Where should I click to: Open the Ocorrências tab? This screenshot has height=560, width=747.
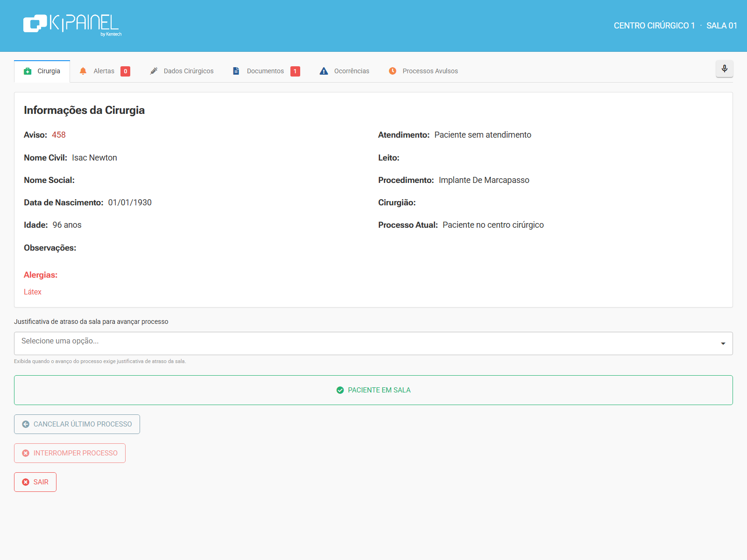point(344,71)
